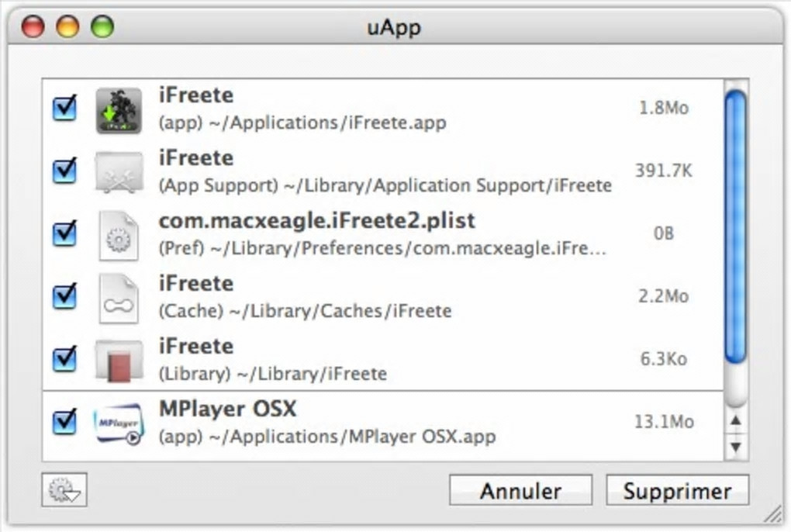Open the gear options menu button
791x532 pixels.
point(64,490)
